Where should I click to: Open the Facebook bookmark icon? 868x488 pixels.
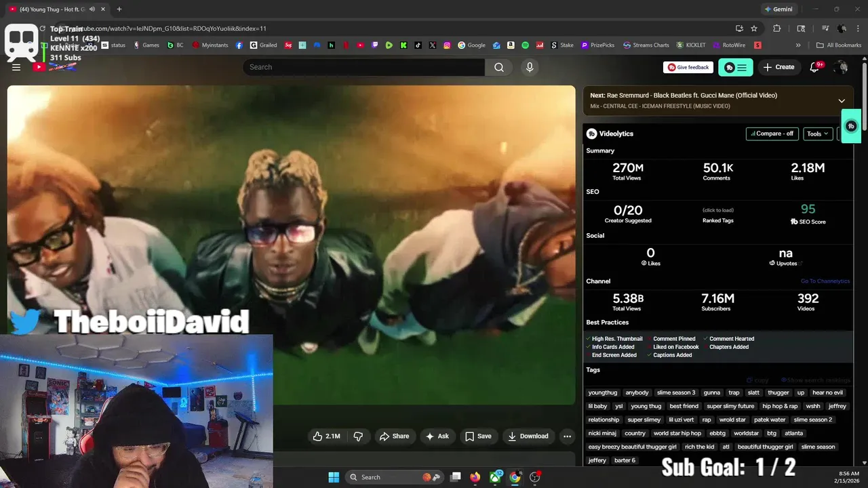point(239,45)
